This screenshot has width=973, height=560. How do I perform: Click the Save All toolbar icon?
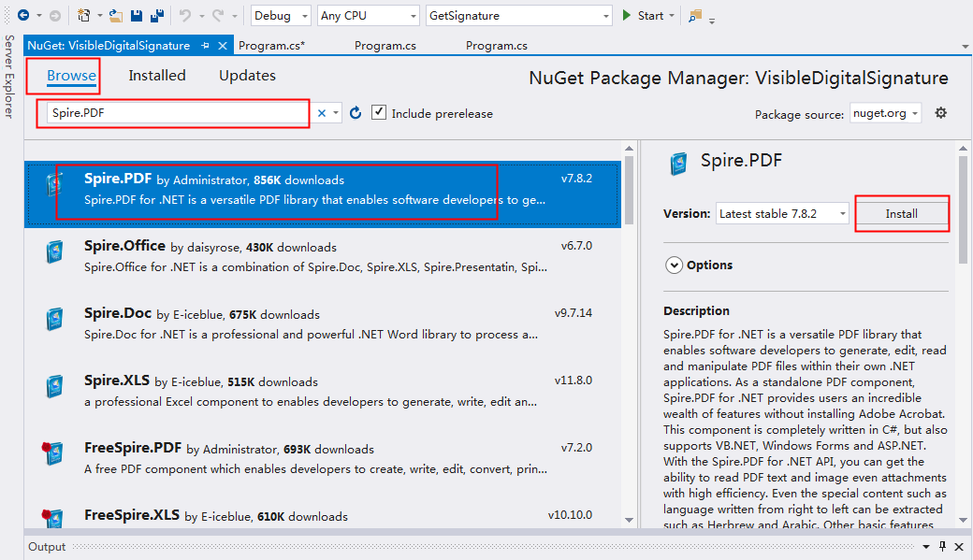[156, 16]
